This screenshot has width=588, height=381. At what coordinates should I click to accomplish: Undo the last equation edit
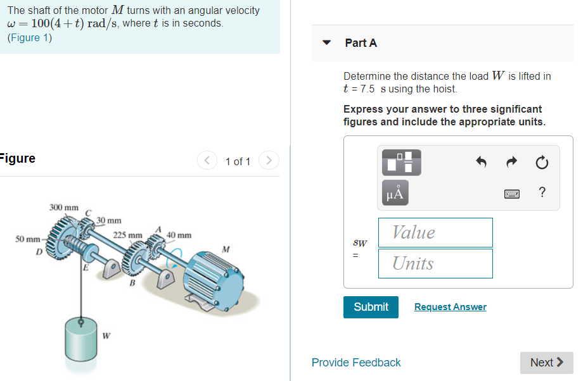481,162
